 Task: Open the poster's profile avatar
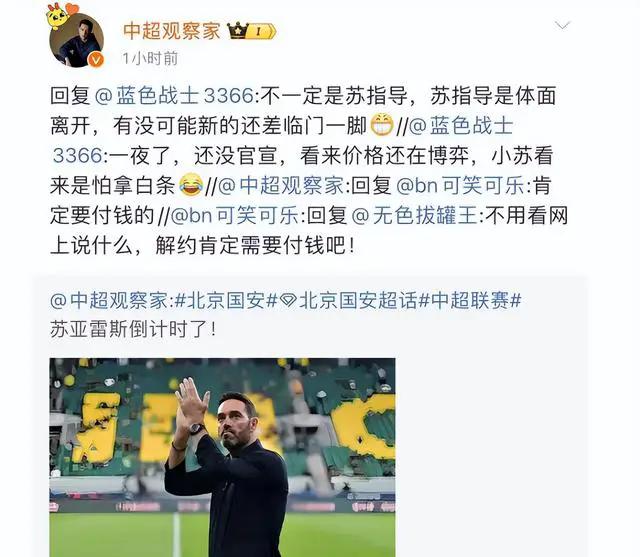pos(76,40)
